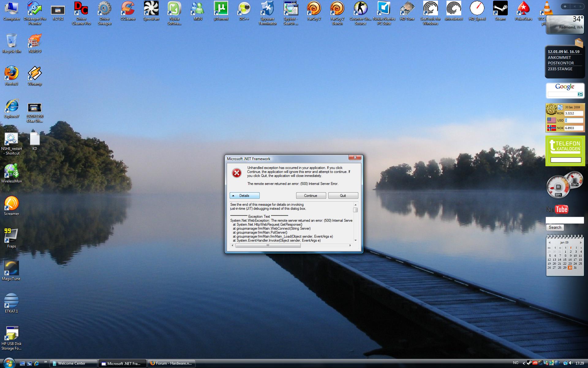Select the KD text file
Viewport: 588px width, 368px height.
[x=35, y=141]
